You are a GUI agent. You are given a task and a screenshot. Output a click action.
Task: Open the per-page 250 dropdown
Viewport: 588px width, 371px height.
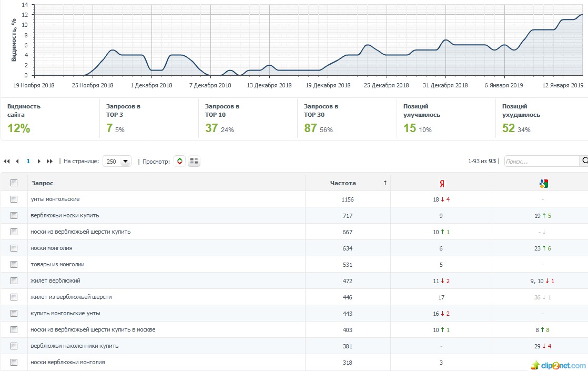117,162
